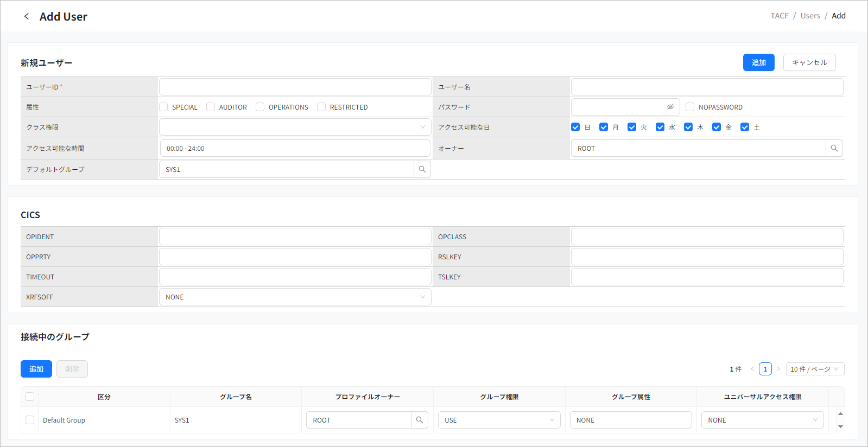The height and width of the screenshot is (447, 868).
Task: Click the table scroll down arrow
Action: pyautogui.click(x=840, y=426)
